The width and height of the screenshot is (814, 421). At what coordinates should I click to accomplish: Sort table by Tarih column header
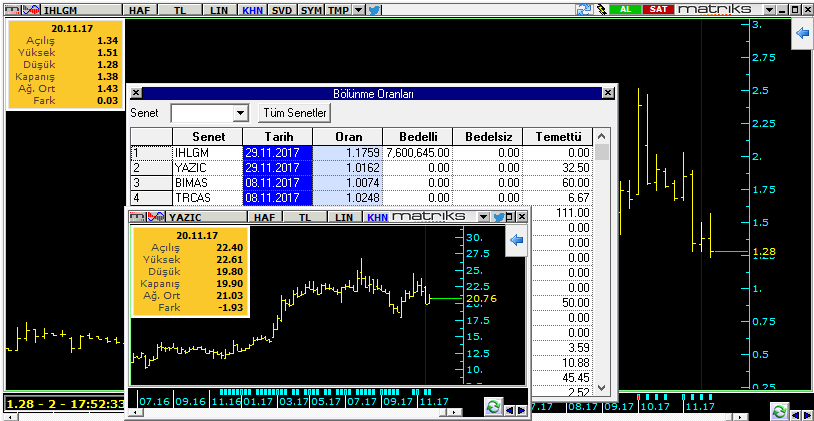pos(278,137)
